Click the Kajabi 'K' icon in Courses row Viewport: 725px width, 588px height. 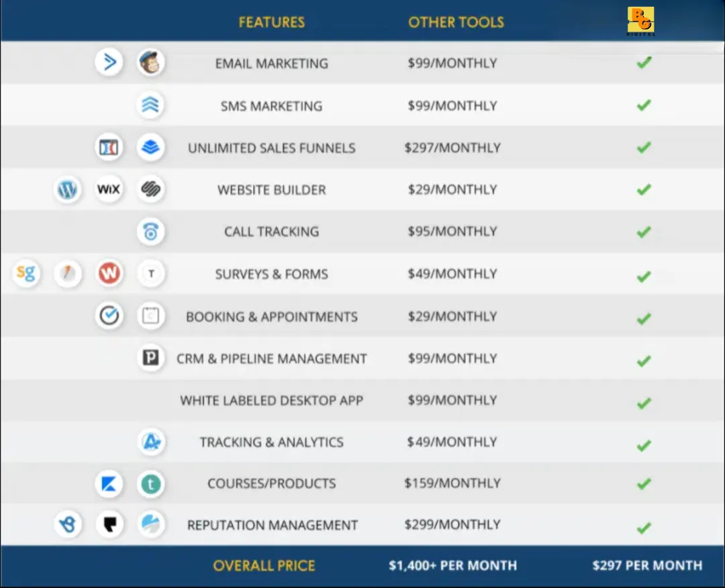pos(109,484)
